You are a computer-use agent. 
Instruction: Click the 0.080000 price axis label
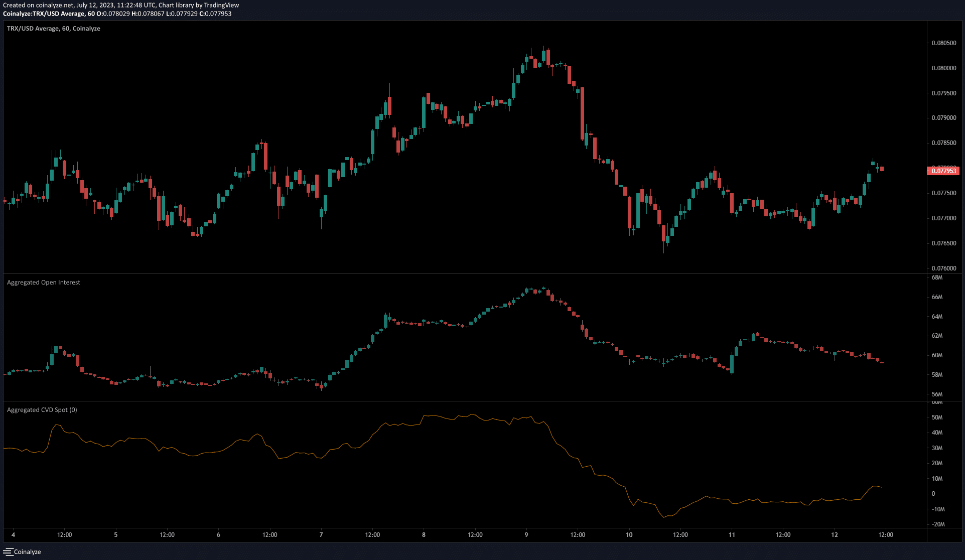click(x=944, y=68)
